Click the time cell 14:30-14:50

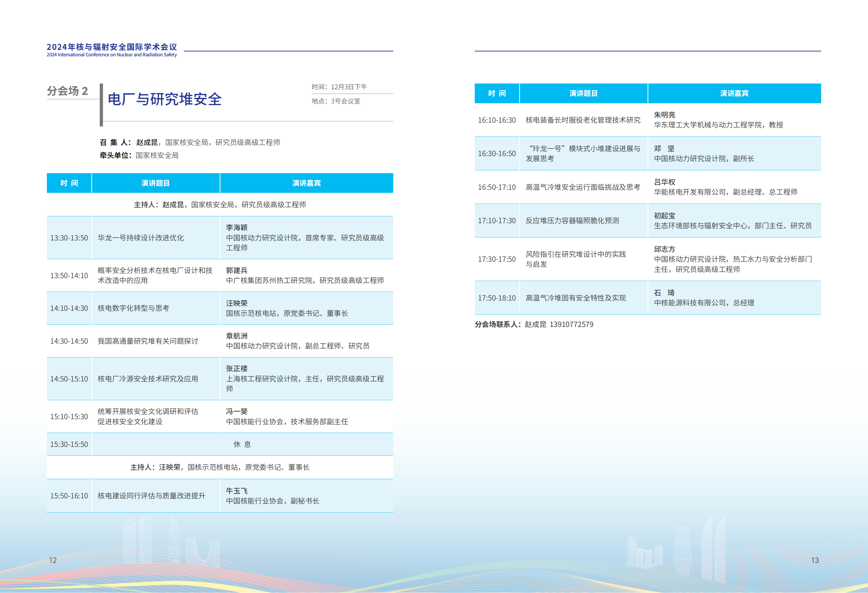[69, 341]
